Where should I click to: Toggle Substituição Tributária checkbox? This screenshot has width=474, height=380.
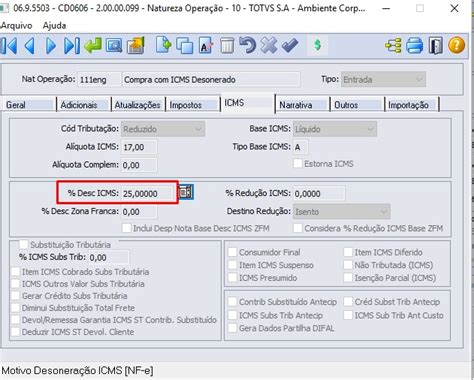pyautogui.click(x=23, y=244)
